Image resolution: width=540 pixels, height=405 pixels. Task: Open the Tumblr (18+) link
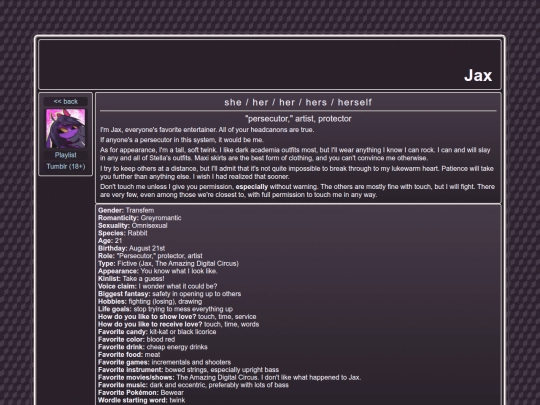(x=65, y=166)
